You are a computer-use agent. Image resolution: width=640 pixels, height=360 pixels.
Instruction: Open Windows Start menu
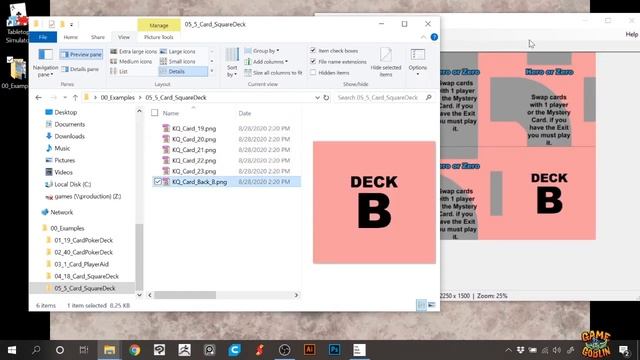[12, 350]
